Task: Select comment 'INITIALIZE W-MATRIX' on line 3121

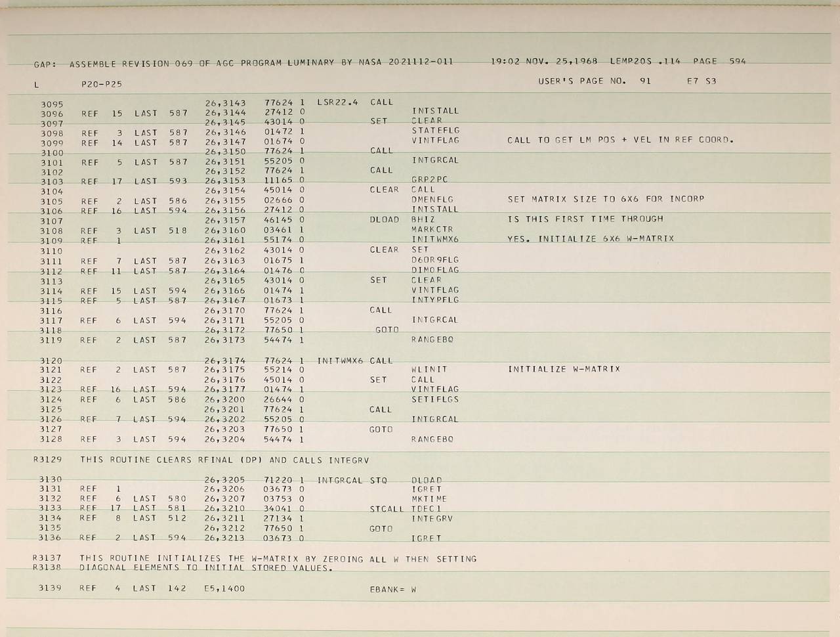Action: 564,370
